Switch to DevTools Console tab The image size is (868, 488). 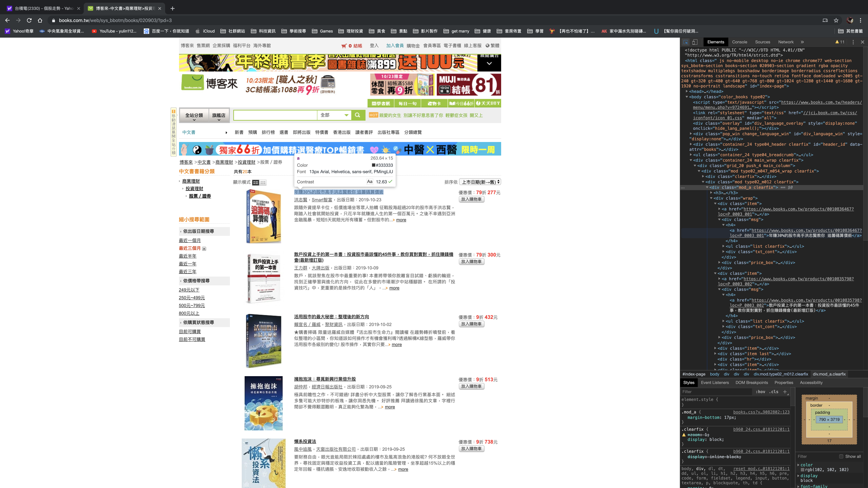pyautogui.click(x=739, y=42)
